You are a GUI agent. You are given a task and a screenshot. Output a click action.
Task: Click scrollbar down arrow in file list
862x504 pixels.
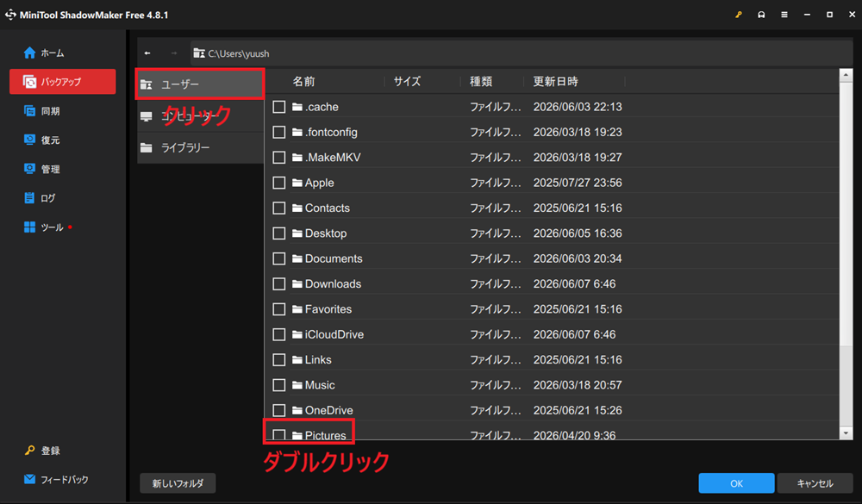(x=846, y=433)
